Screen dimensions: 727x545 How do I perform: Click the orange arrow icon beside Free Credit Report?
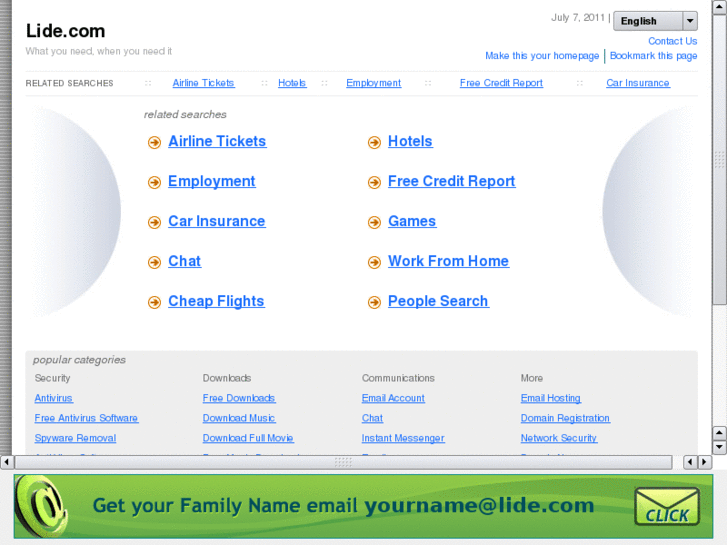pyautogui.click(x=374, y=182)
